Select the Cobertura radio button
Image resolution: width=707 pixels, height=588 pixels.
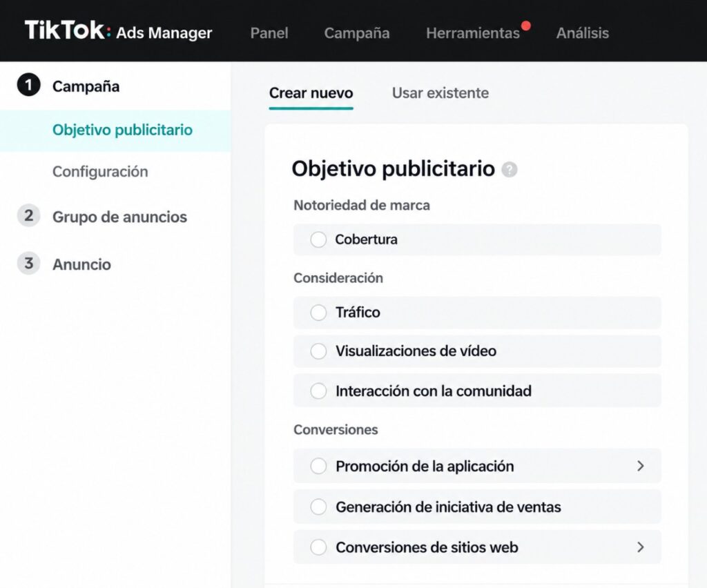click(x=318, y=239)
